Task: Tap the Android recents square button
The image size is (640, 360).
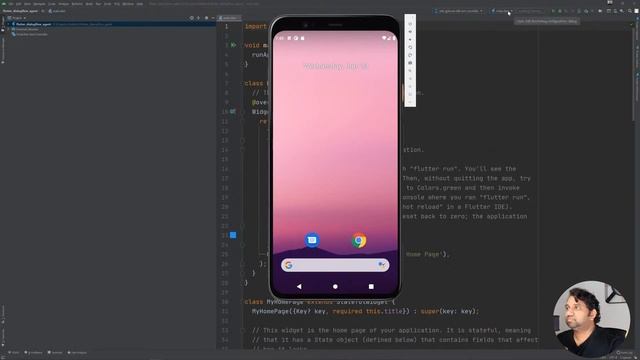Action: pos(371,287)
